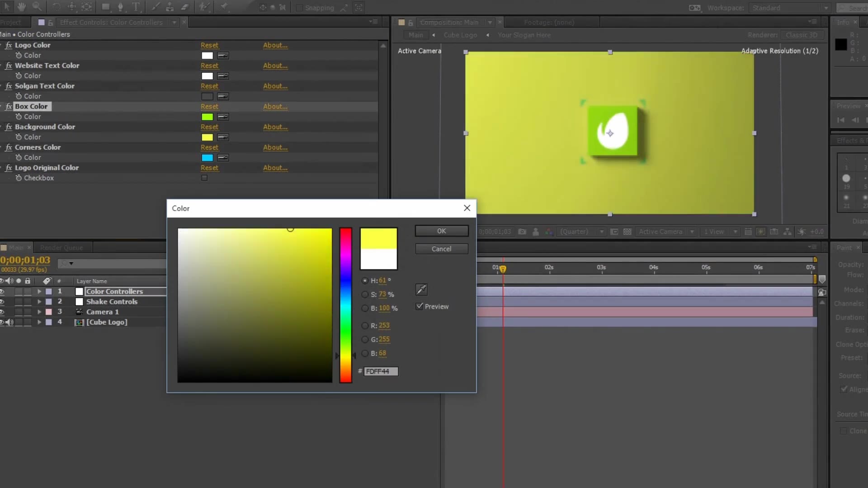Enable Logo Original Color checkbox
Image resolution: width=868 pixels, height=488 pixels.
[x=204, y=178]
